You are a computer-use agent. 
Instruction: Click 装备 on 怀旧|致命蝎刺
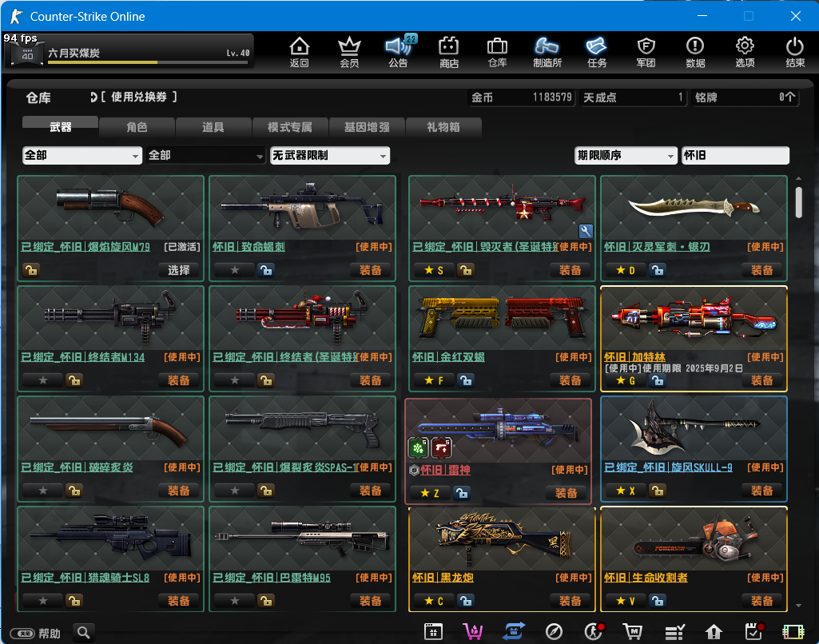point(370,270)
